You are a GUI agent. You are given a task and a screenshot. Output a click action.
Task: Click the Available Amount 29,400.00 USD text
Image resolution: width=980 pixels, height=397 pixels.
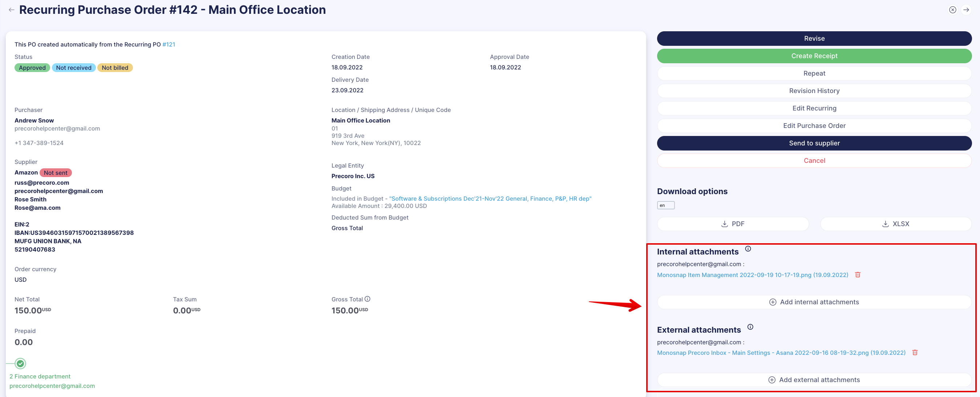379,206
